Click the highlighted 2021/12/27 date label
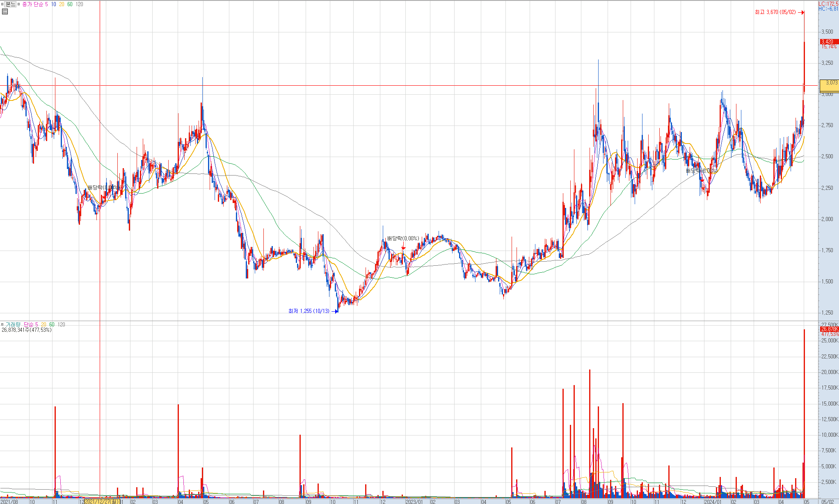 tap(102, 501)
